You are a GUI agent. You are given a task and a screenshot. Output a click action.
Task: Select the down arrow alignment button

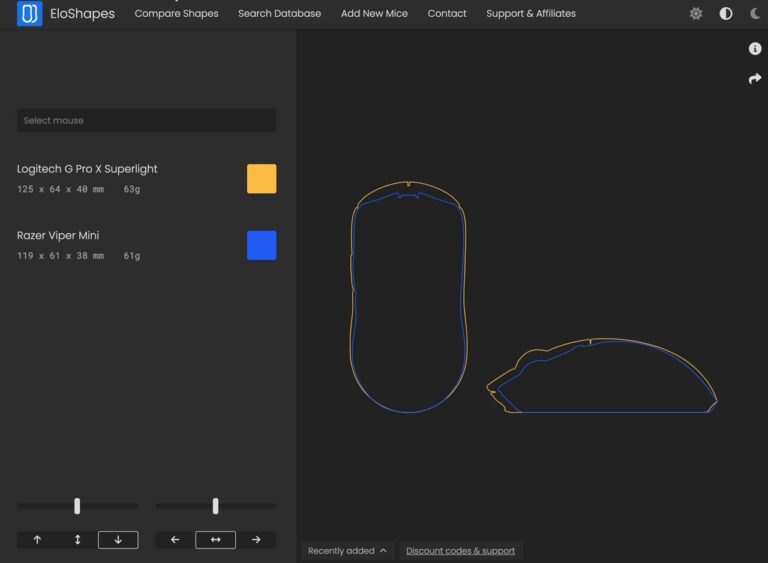(118, 540)
